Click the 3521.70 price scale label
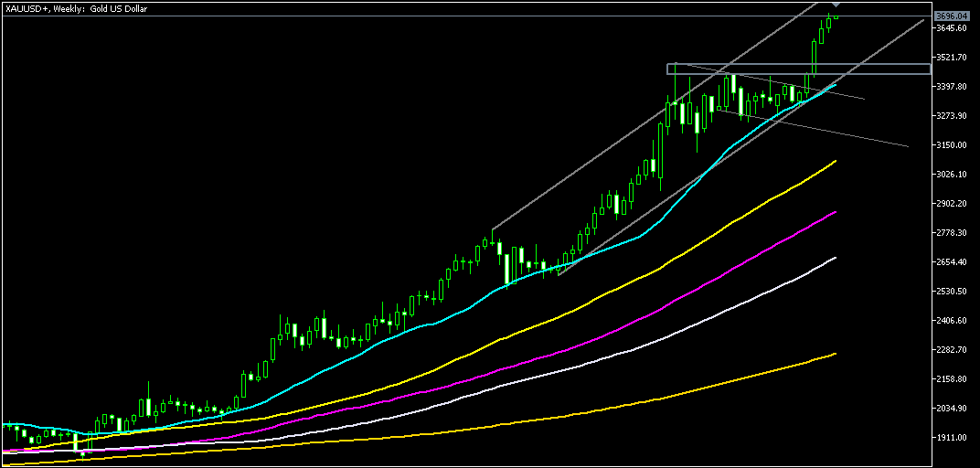This screenshot has height=468, width=980. pos(952,58)
